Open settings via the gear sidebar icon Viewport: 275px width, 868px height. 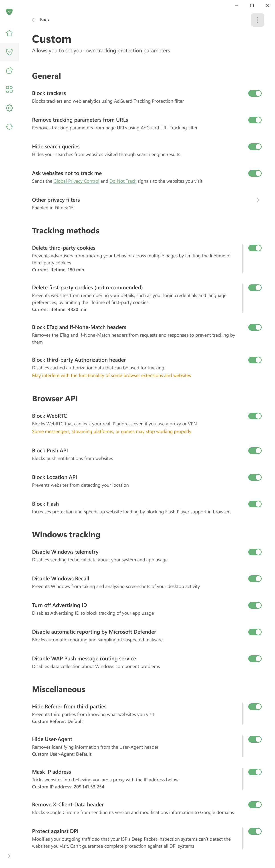click(9, 108)
